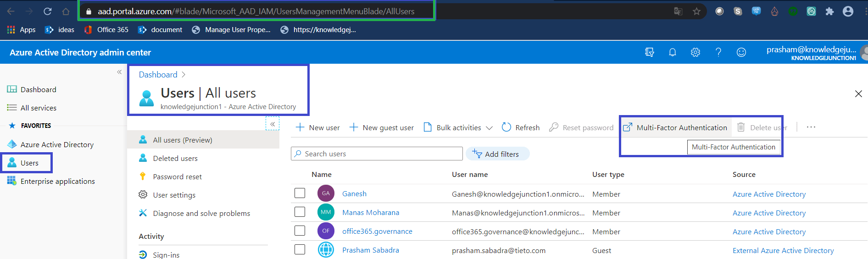Open Chrome profile avatar icon
Viewport: 868px width, 259px height.
(848, 11)
